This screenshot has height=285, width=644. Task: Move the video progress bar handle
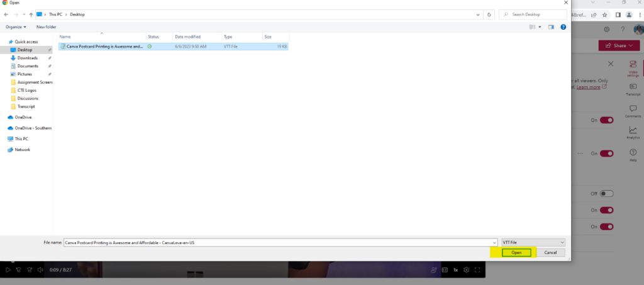12,261
